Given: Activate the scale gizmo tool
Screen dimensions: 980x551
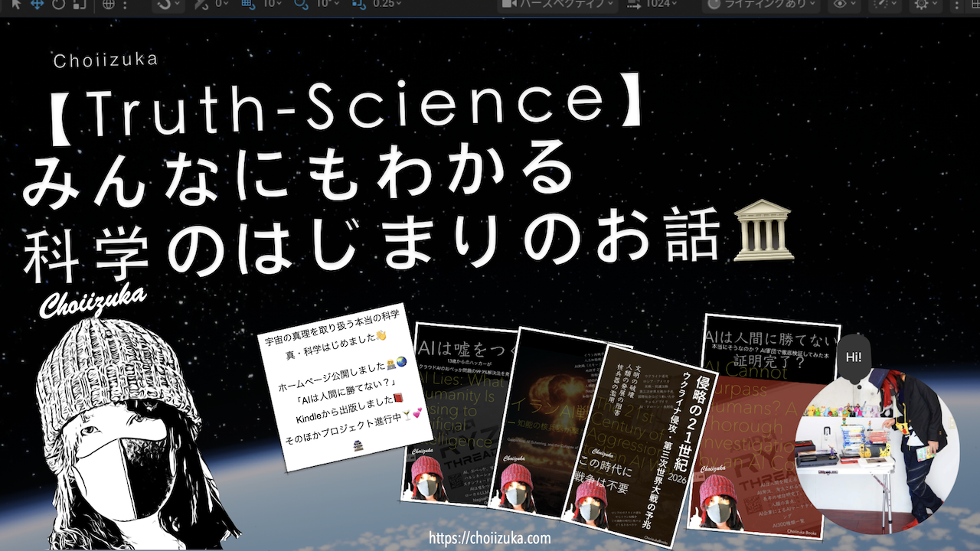Looking at the screenshot, I should click(80, 4).
